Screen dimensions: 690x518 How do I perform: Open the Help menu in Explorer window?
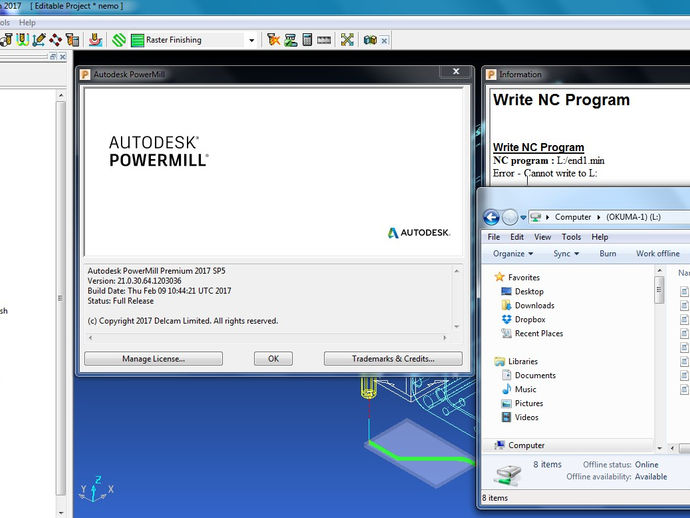pyautogui.click(x=600, y=237)
